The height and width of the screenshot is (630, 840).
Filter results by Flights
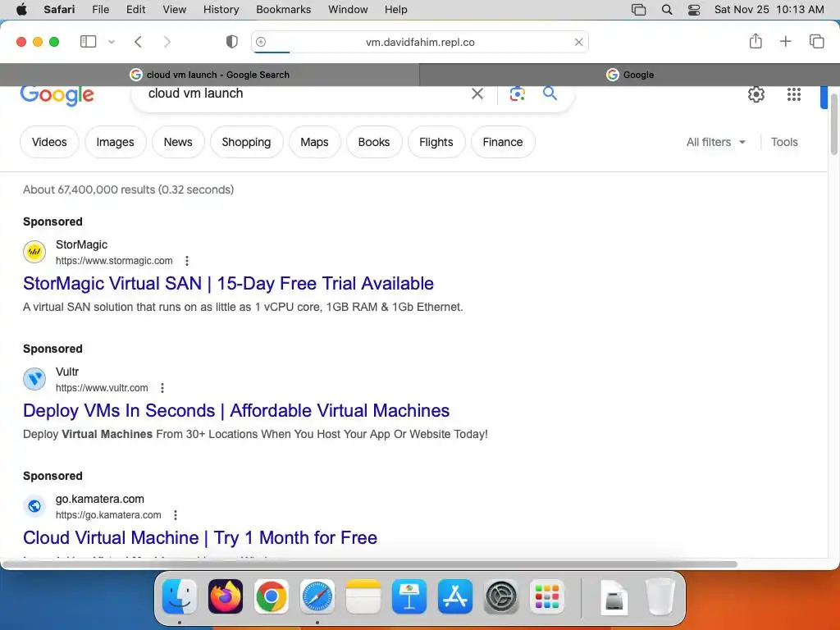tap(436, 142)
